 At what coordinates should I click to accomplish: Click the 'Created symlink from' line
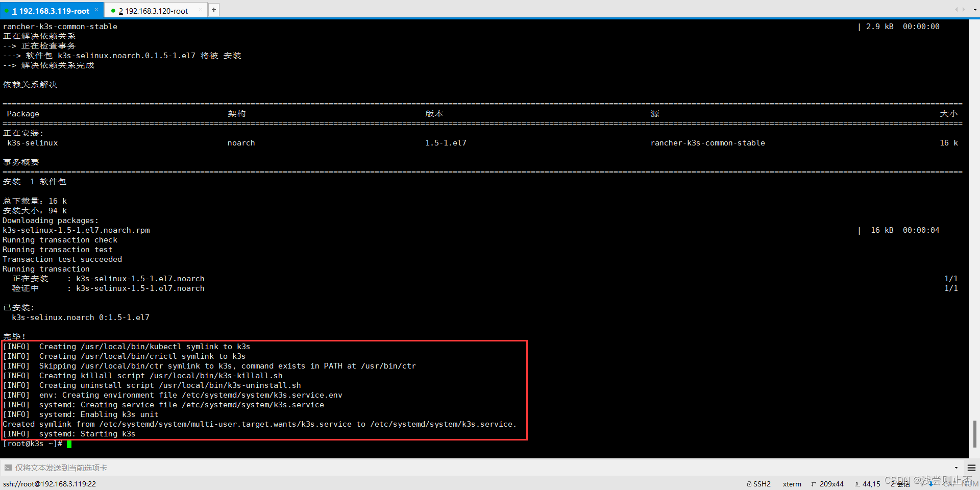(x=259, y=424)
